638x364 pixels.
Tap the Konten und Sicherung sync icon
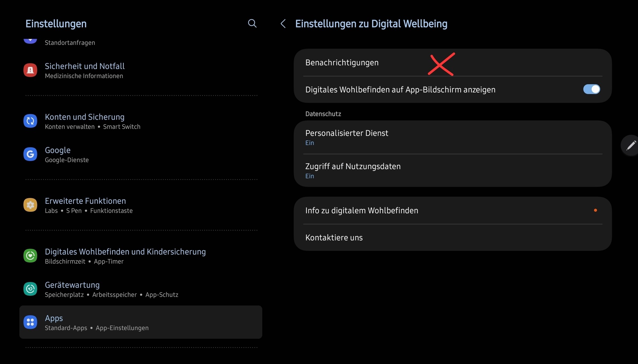point(30,121)
